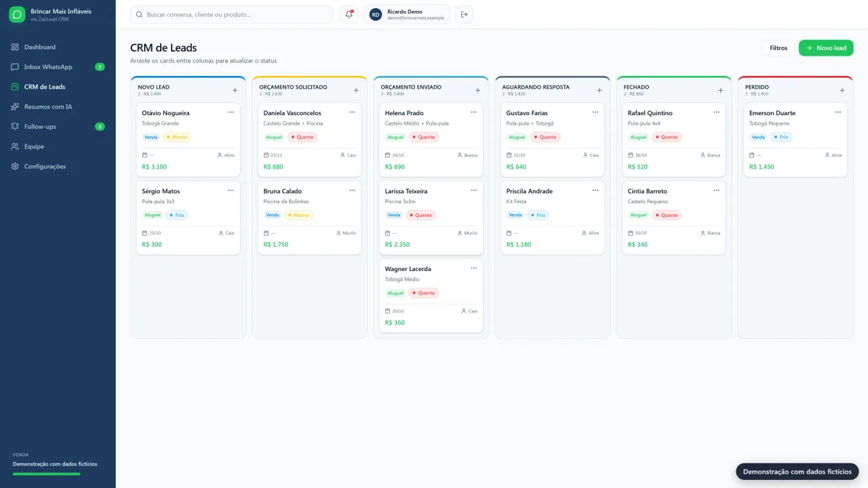Viewport: 868px width, 488px height.
Task: Click Frio tag on Sérgio Matos card
Action: pyautogui.click(x=176, y=215)
